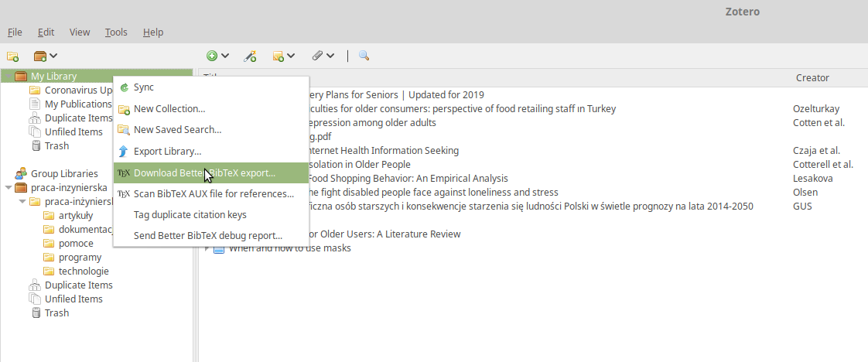Click Add Item by Identifier wand icon

(250, 56)
